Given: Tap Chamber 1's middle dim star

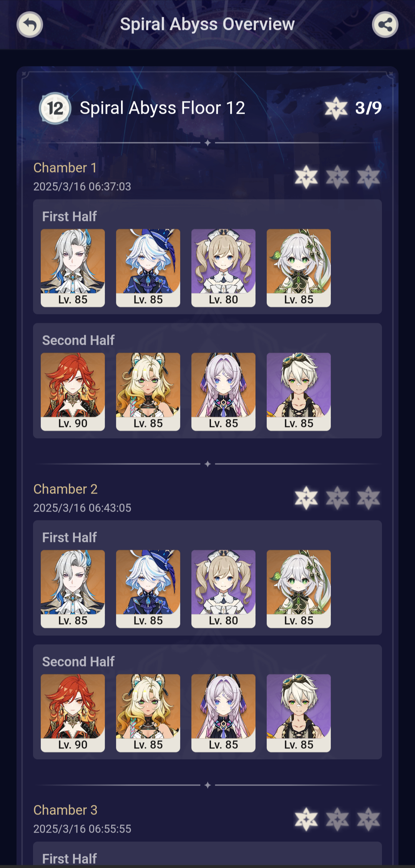Looking at the screenshot, I should point(337,177).
